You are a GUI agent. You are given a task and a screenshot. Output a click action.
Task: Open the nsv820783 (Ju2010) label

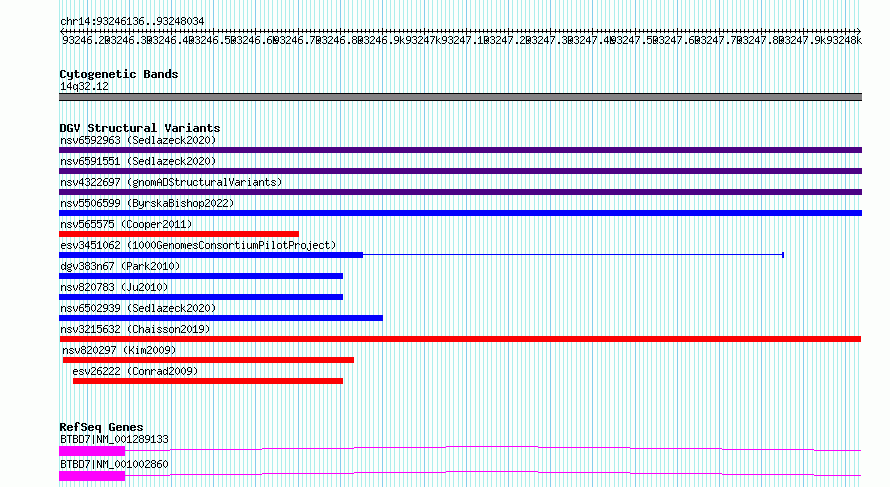click(114, 287)
